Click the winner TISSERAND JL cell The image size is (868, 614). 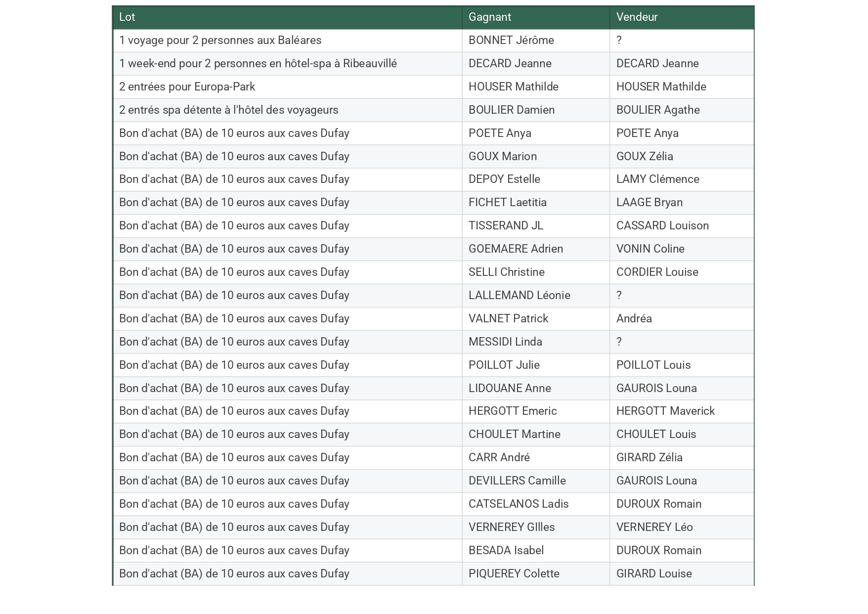(506, 226)
